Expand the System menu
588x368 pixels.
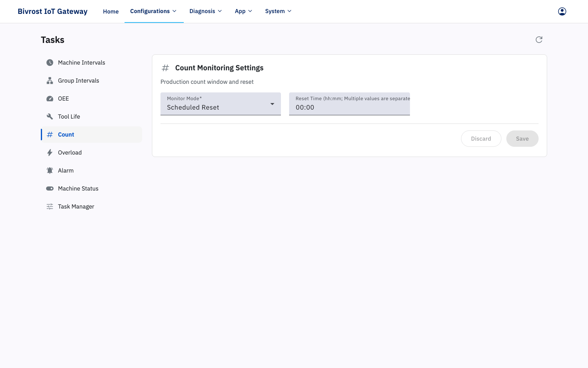tap(278, 11)
